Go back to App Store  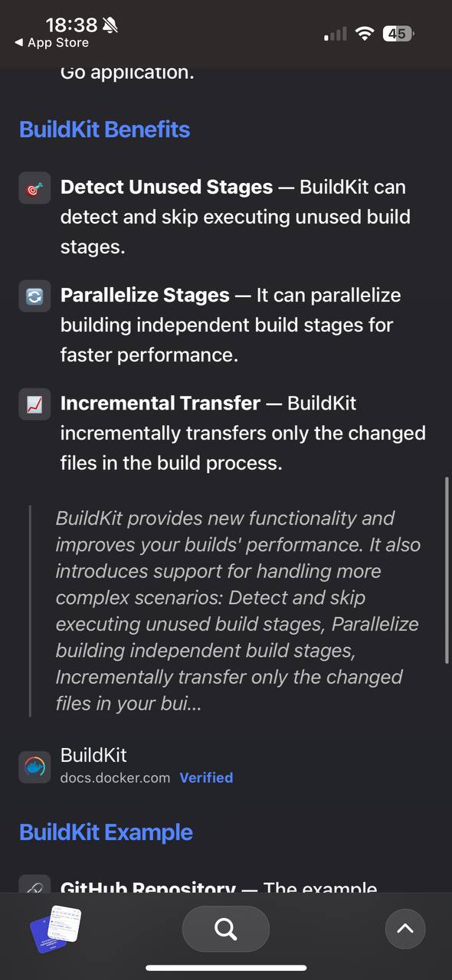[51, 43]
